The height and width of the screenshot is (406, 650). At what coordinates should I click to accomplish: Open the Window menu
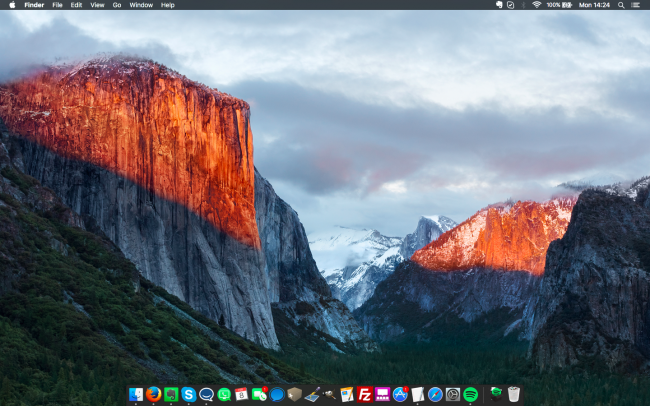click(141, 5)
